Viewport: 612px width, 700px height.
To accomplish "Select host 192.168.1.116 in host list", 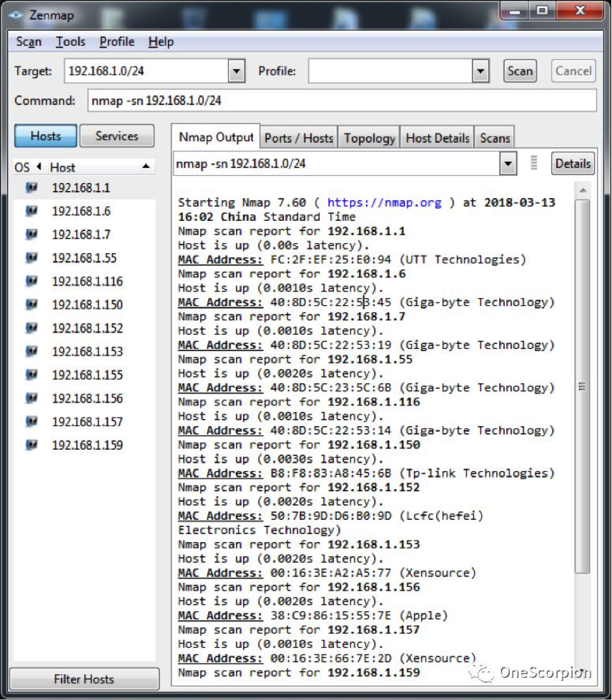I will [87, 281].
